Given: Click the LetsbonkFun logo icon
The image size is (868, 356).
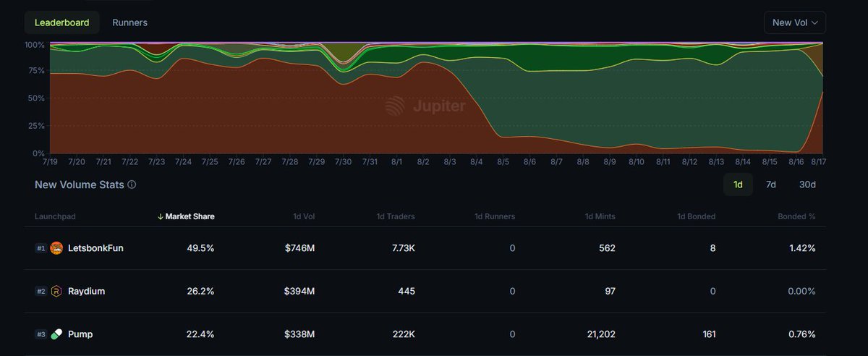Looking at the screenshot, I should point(56,248).
